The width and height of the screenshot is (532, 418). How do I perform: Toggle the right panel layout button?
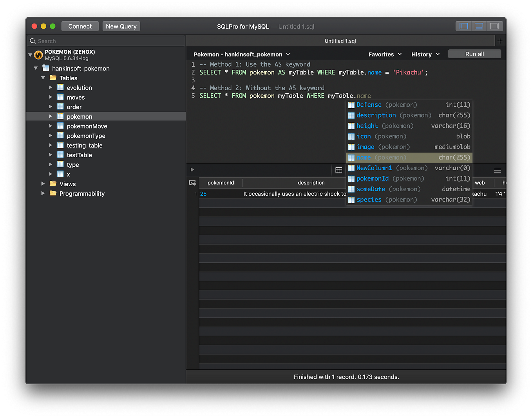pos(494,26)
